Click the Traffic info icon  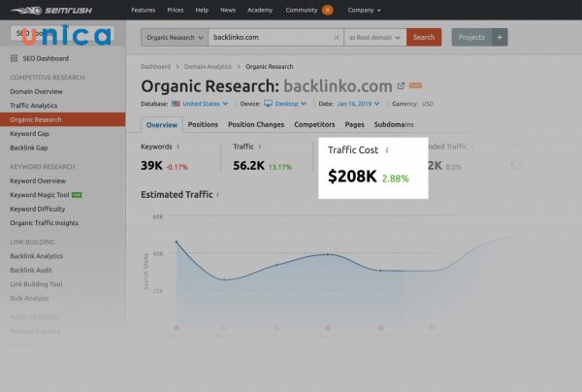260,147
